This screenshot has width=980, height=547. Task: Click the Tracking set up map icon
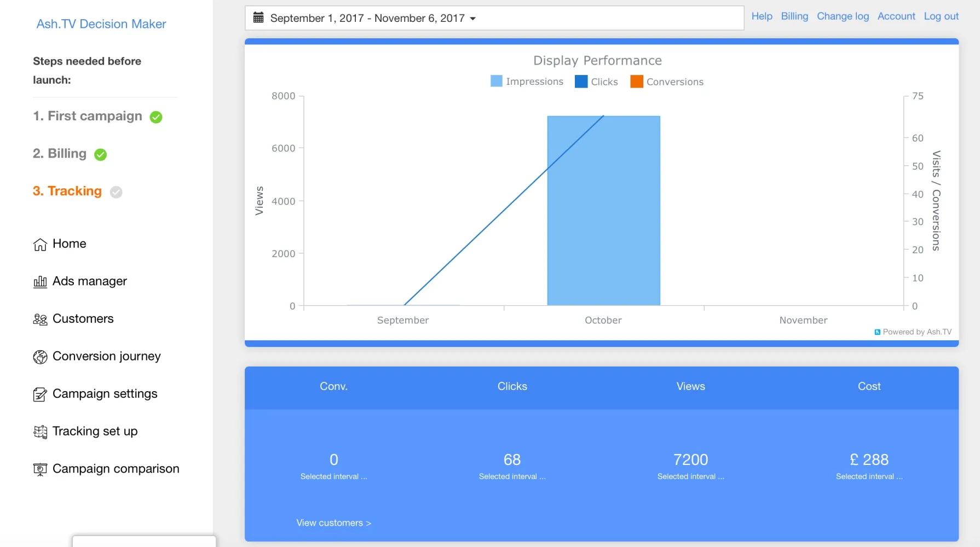(40, 432)
